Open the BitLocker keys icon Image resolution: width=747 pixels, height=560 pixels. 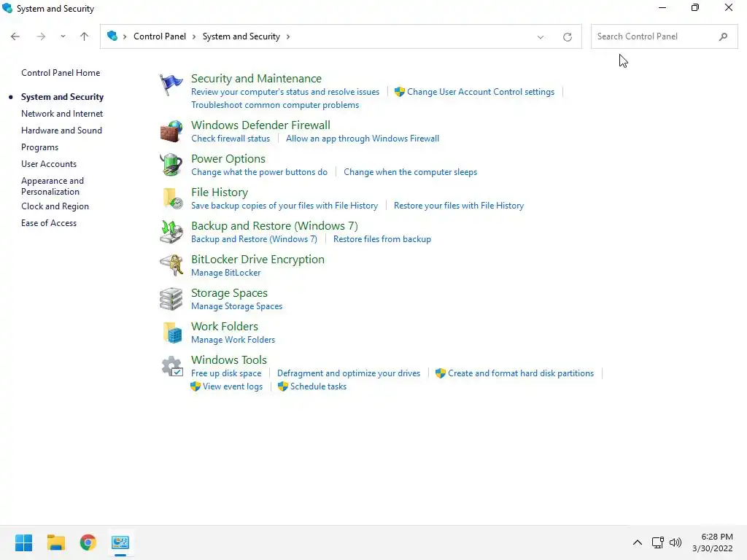click(x=171, y=265)
